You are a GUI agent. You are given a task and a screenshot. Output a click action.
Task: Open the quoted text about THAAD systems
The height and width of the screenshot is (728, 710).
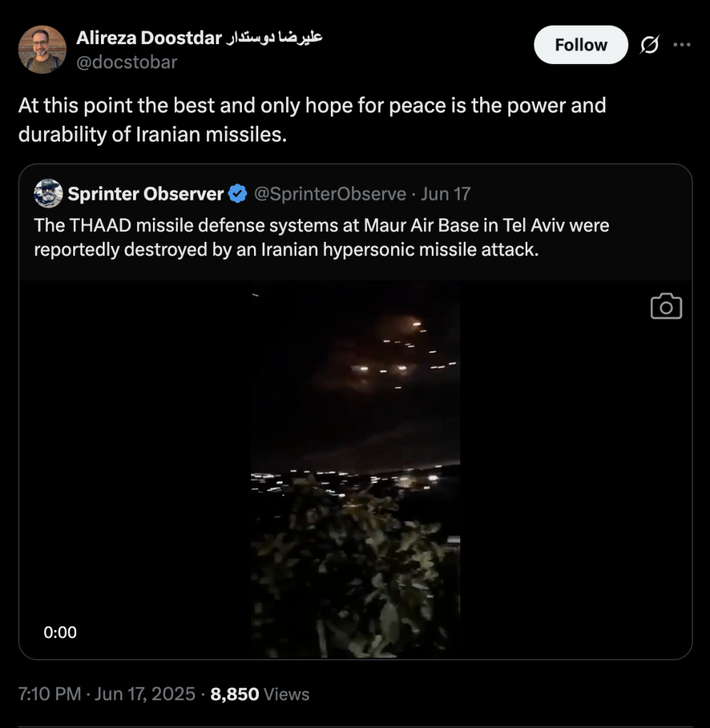point(322,237)
